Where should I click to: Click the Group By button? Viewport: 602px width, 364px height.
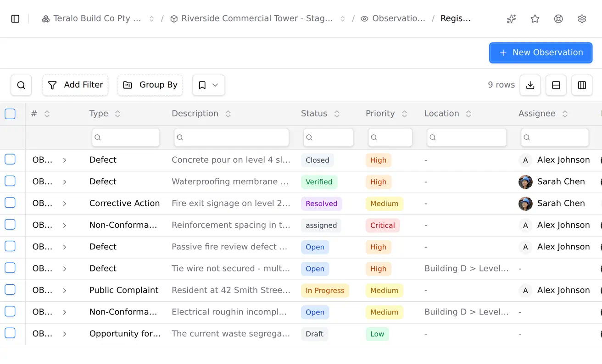(150, 85)
